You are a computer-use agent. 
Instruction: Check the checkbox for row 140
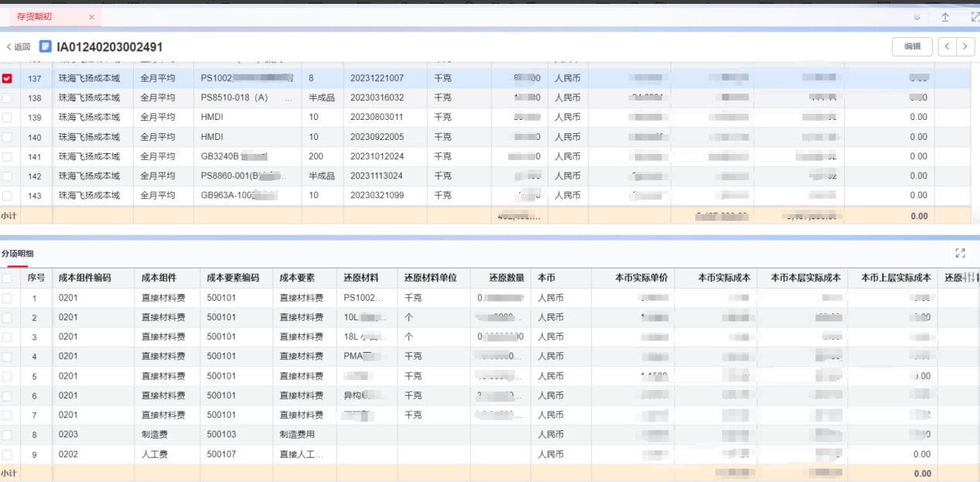pyautogui.click(x=7, y=137)
